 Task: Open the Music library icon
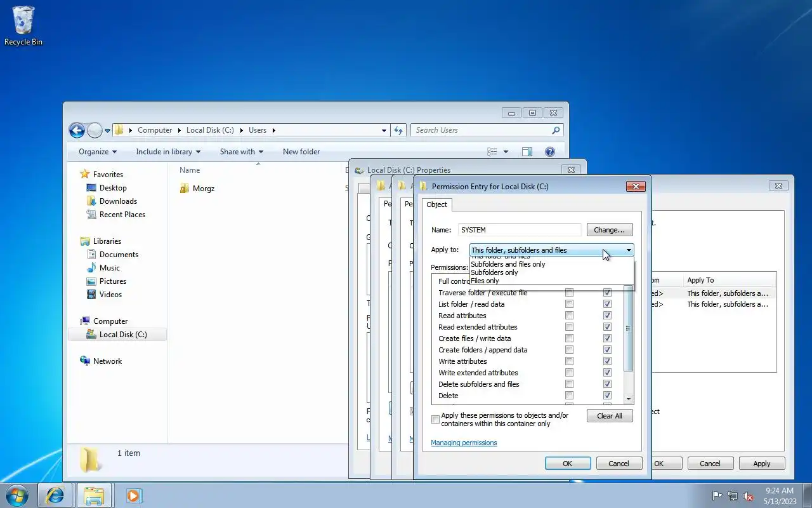pos(91,268)
